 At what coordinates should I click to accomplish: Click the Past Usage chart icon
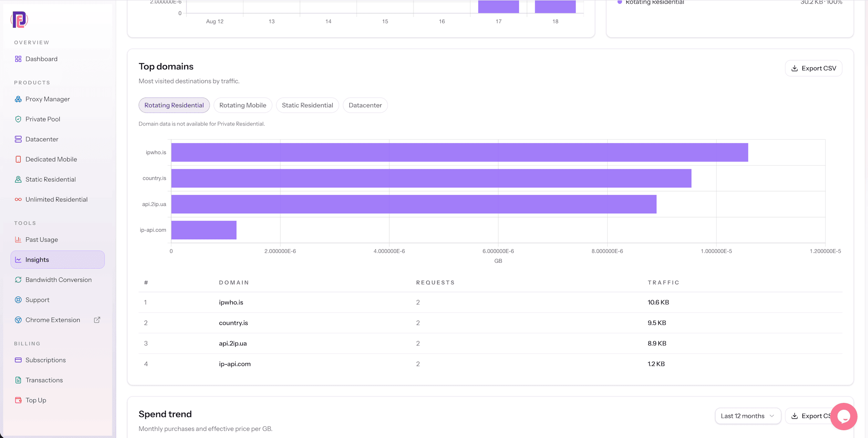(18, 240)
